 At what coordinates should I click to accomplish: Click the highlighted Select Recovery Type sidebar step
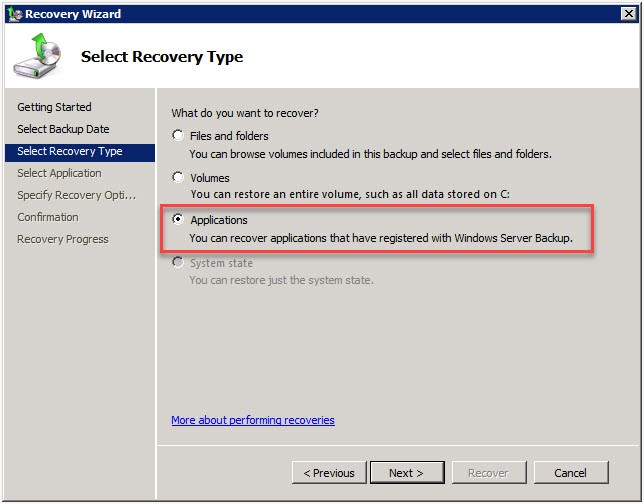point(70,151)
